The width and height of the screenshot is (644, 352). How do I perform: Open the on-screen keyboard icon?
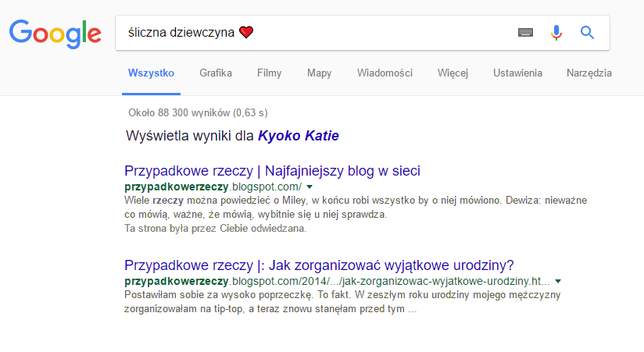pyautogui.click(x=525, y=33)
